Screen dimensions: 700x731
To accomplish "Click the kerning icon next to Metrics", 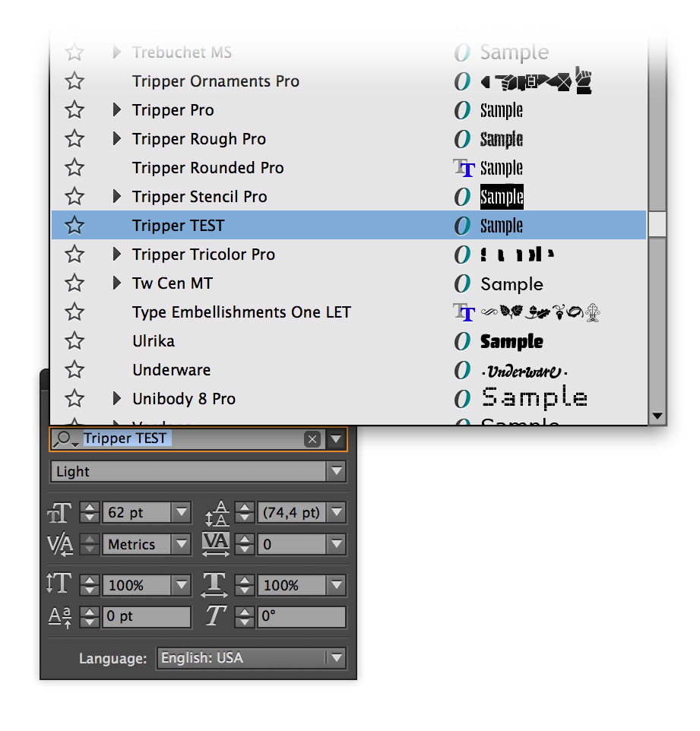I will point(60,545).
